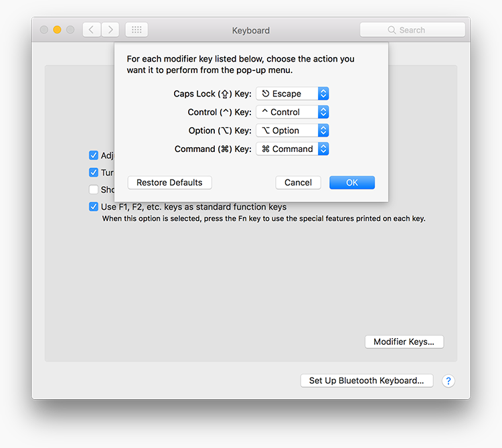This screenshot has height=448, width=502.
Task: Enable the unchecked Sho checkbox
Action: click(94, 190)
